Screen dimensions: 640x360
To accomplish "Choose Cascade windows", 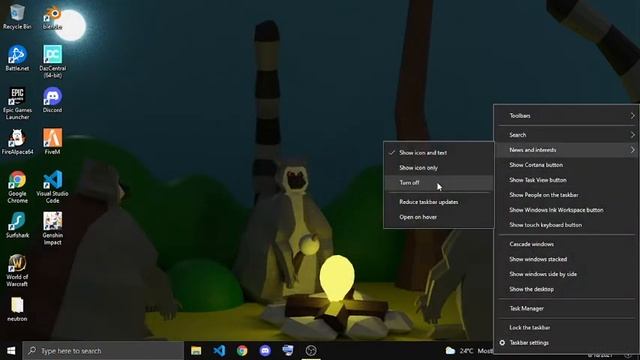I will [567, 244].
